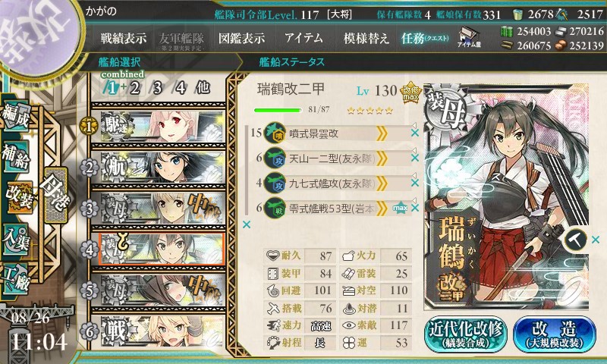Open the アイテム屋 item shop icon

pyautogui.click(x=469, y=38)
